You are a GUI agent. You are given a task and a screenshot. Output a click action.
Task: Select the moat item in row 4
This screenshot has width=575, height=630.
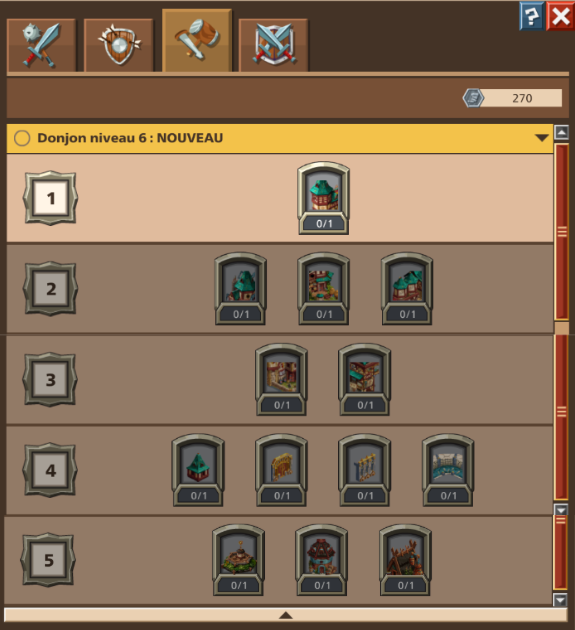coord(448,470)
